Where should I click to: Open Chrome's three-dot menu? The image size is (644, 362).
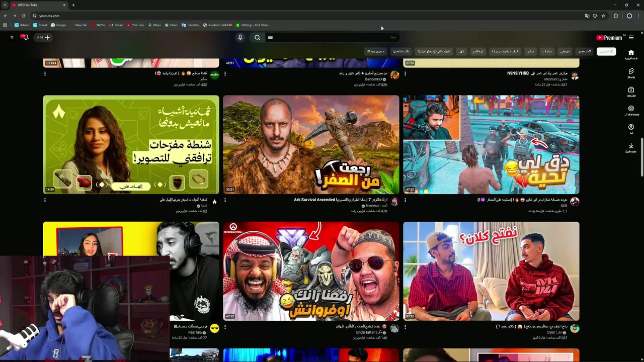click(638, 16)
